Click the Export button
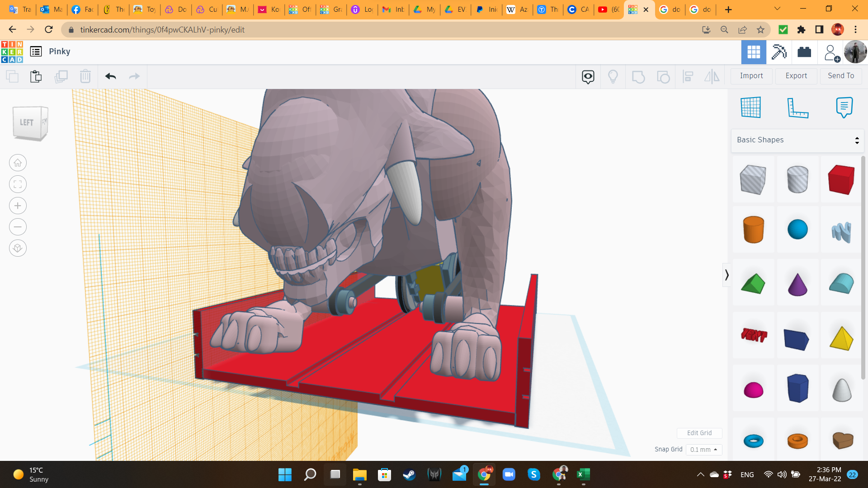The height and width of the screenshot is (488, 868). point(796,76)
